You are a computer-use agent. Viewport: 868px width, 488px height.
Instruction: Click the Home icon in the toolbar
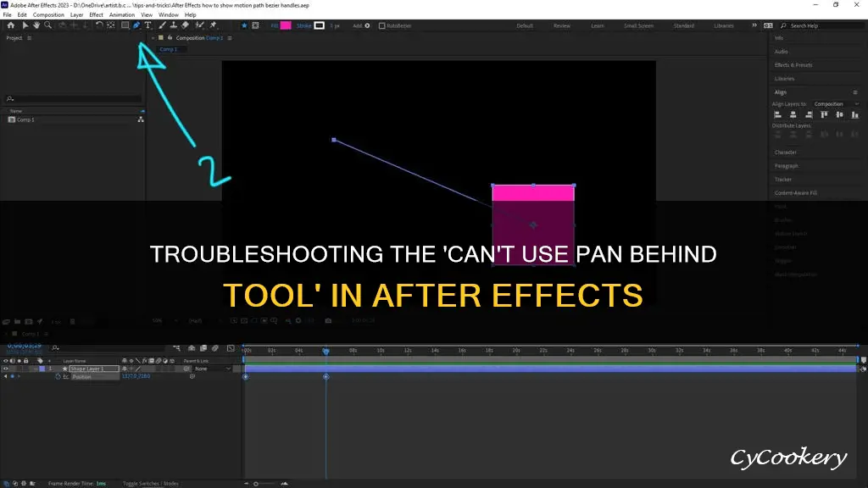pyautogui.click(x=10, y=25)
